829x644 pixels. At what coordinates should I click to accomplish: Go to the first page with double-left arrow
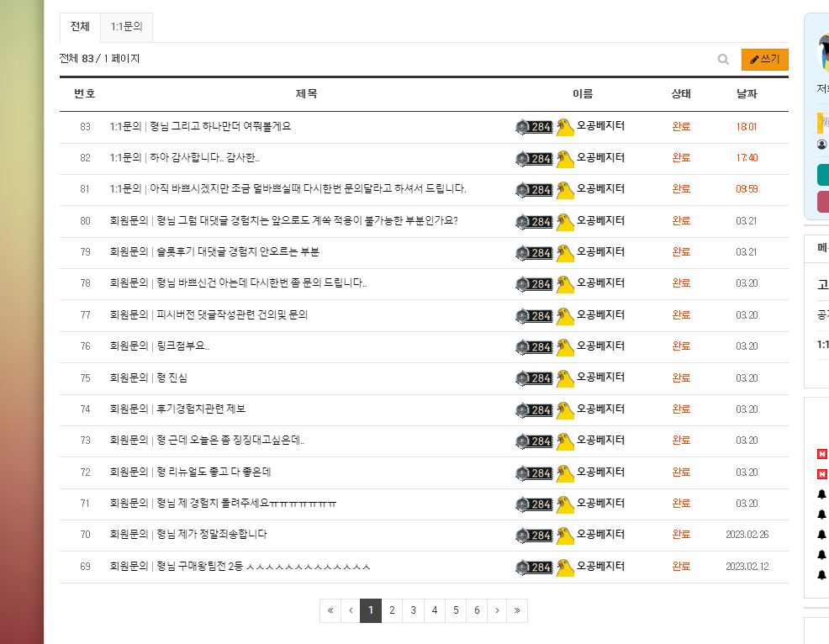click(x=330, y=610)
